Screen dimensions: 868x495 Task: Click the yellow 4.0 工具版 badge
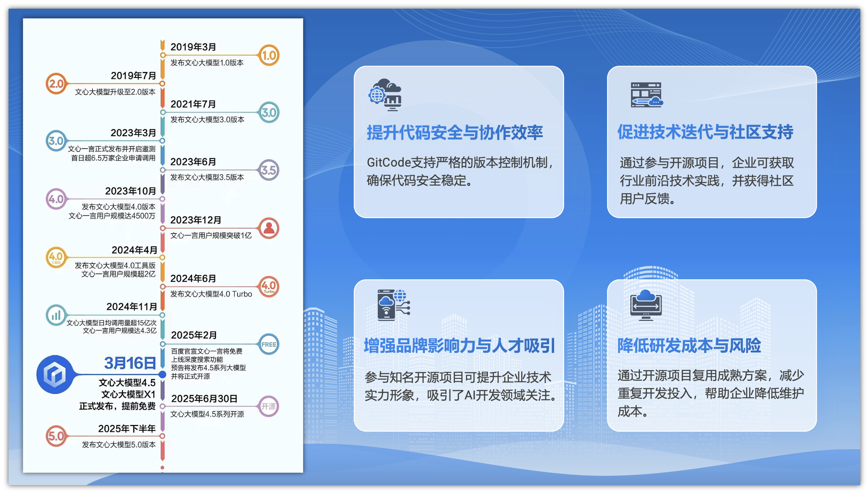[x=56, y=257]
